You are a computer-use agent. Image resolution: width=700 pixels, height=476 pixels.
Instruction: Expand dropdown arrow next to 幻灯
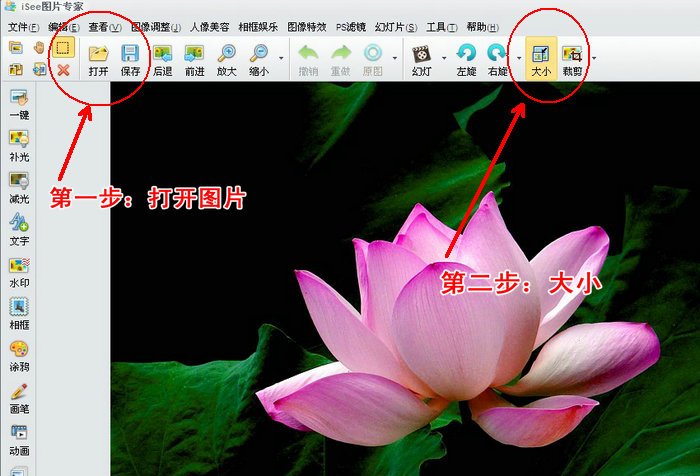pos(444,58)
